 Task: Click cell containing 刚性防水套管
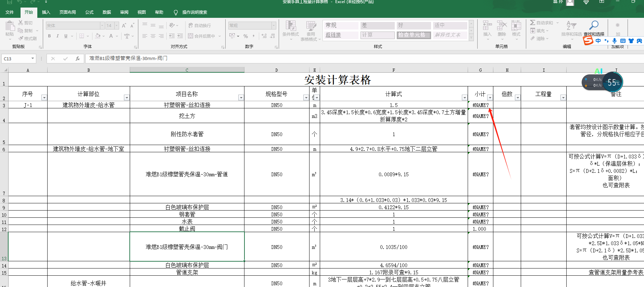[x=187, y=134]
